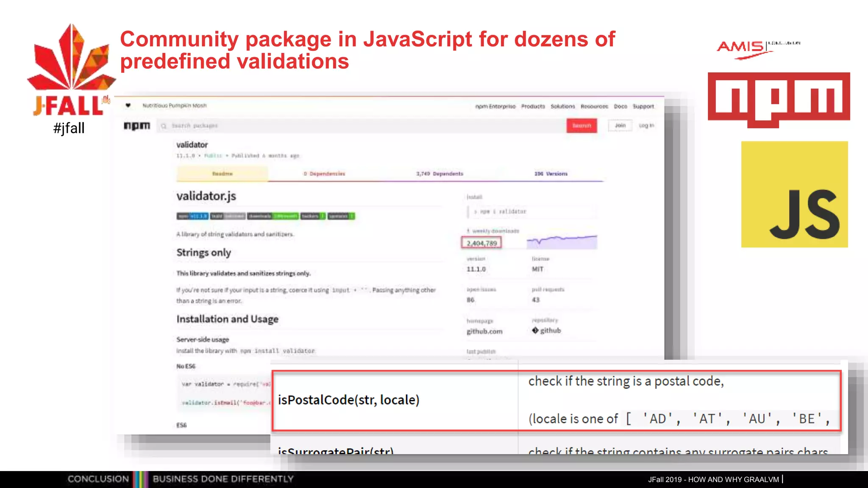This screenshot has height=488, width=868.
Task: Click the sponsors badge
Action: [x=341, y=216]
